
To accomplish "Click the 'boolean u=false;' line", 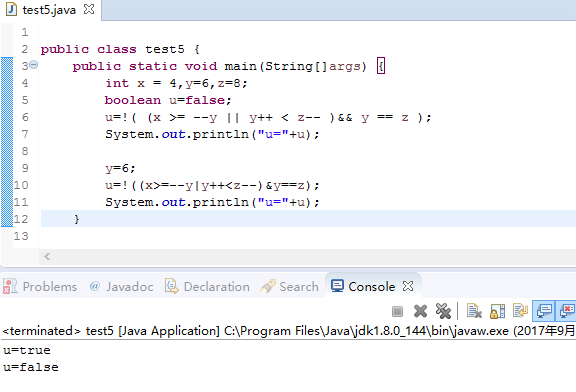I will tap(168, 100).
